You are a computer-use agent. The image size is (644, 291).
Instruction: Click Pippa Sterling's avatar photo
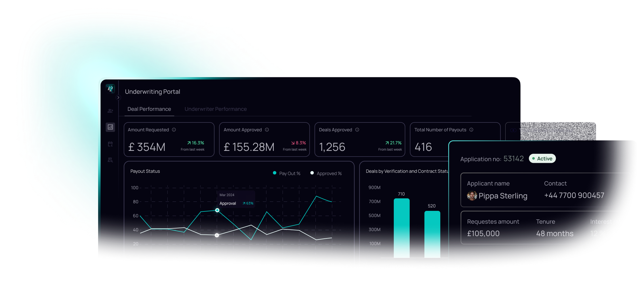click(472, 196)
